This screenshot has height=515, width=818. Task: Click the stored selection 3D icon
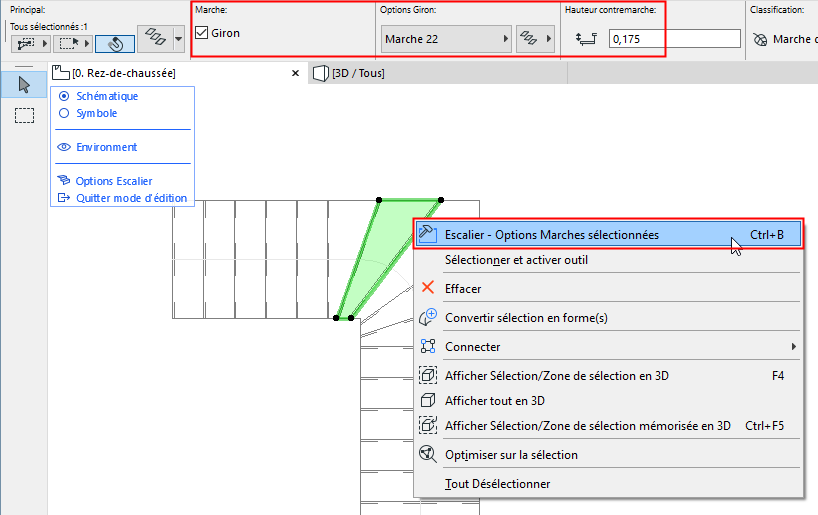tap(428, 425)
